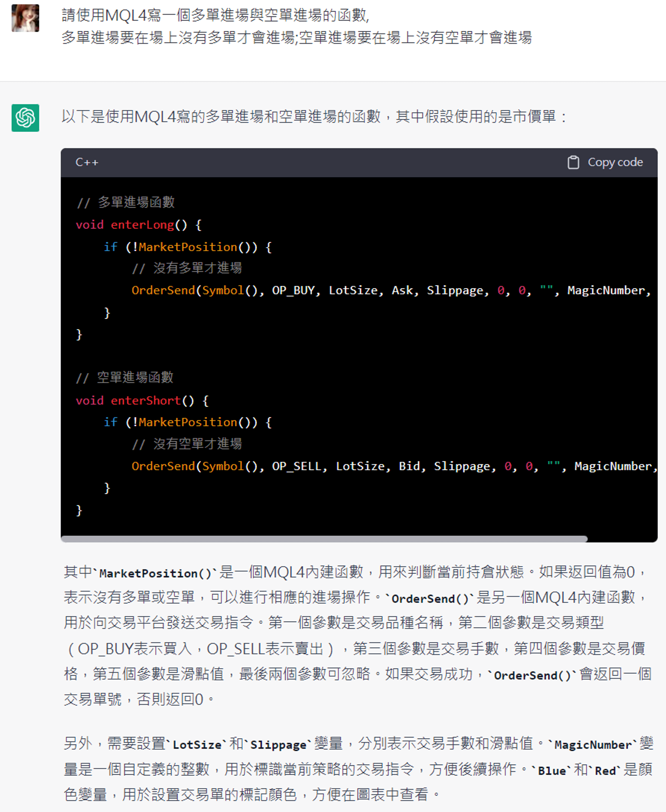This screenshot has width=666, height=812.
Task: Click the enterShort function name
Action: tap(146, 400)
